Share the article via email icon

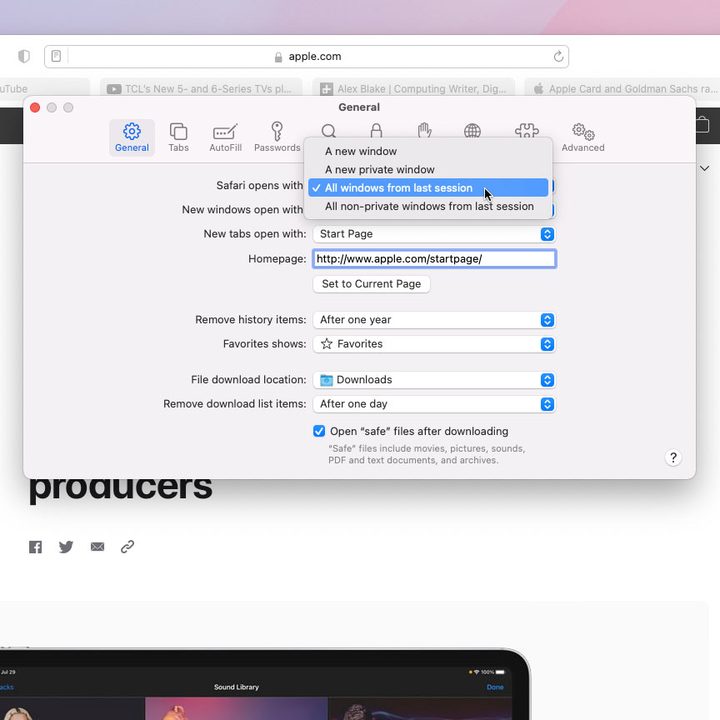pos(97,547)
